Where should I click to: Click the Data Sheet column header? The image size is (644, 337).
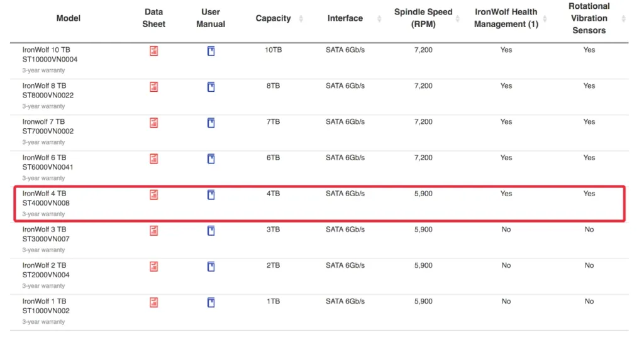tap(153, 18)
